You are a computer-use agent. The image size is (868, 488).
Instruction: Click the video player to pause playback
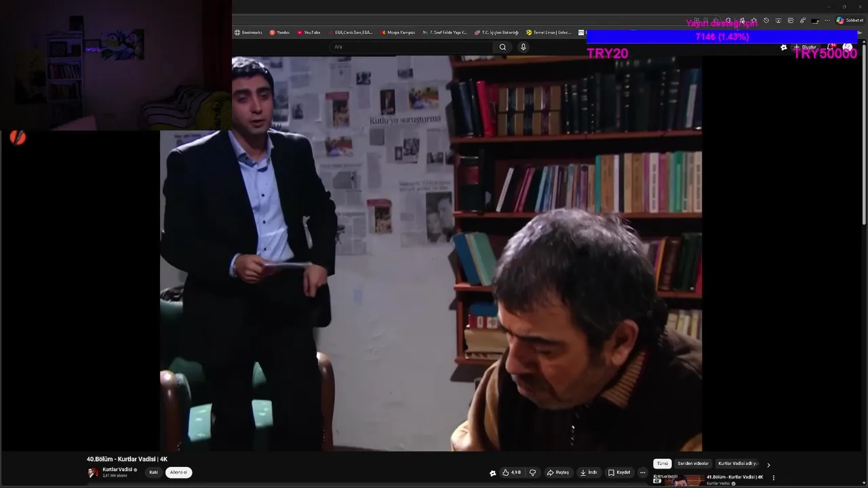click(x=431, y=253)
